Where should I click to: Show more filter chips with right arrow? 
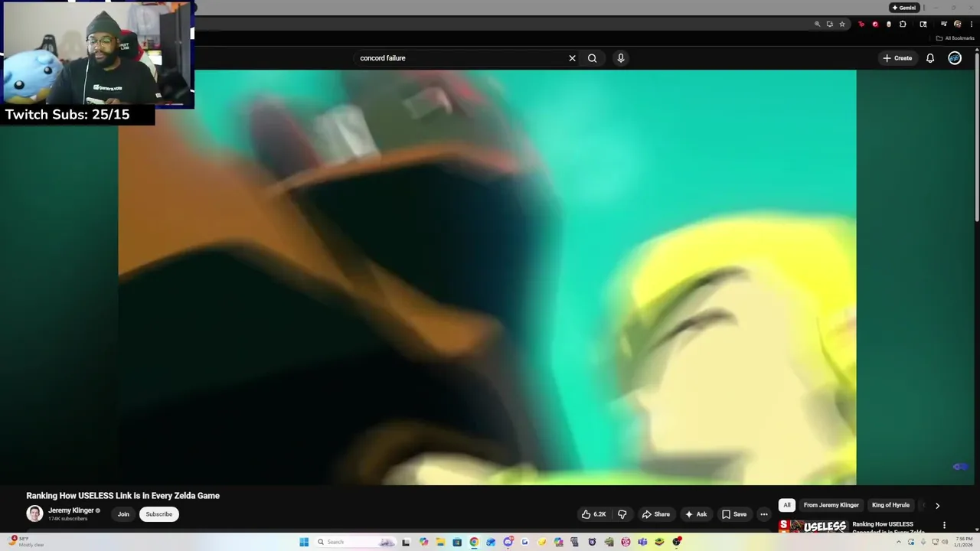click(x=937, y=505)
